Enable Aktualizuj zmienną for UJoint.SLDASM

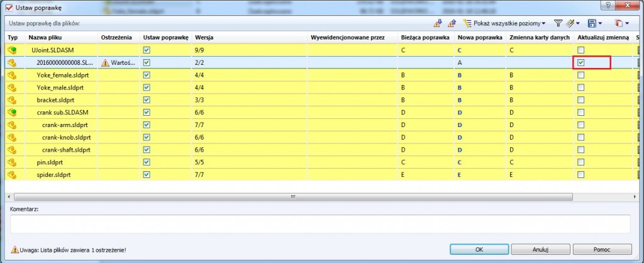581,50
